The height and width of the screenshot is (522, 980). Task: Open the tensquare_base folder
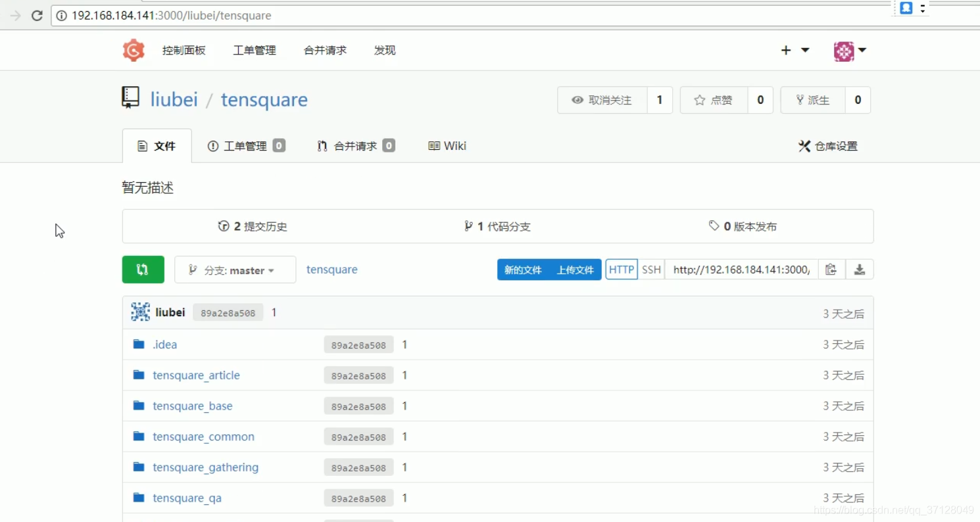tap(193, 406)
